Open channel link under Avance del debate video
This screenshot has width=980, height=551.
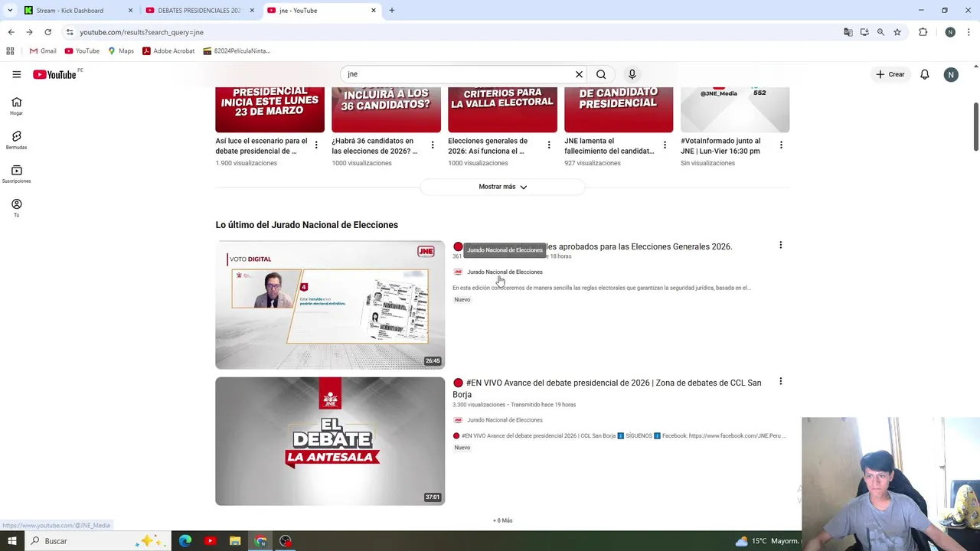coord(505,420)
